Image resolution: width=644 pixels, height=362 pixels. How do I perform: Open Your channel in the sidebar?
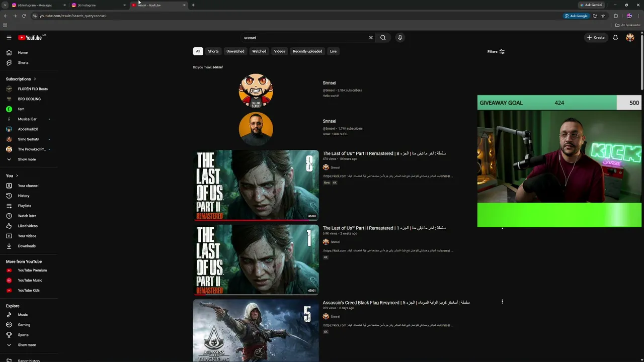[29, 186]
